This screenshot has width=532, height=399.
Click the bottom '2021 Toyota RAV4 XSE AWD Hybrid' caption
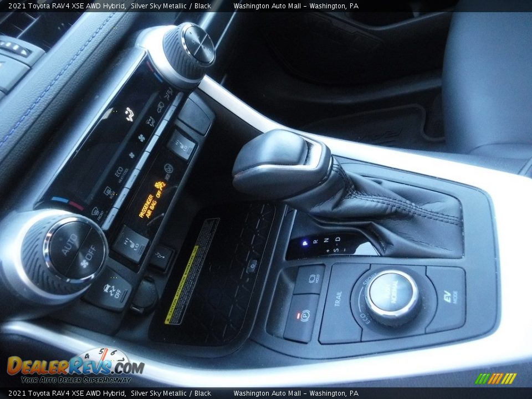[x=67, y=393]
